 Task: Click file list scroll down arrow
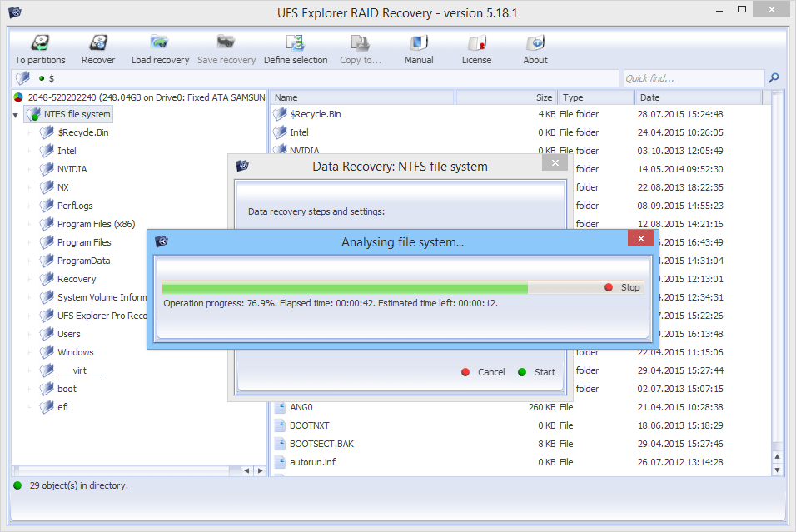pyautogui.click(x=777, y=470)
